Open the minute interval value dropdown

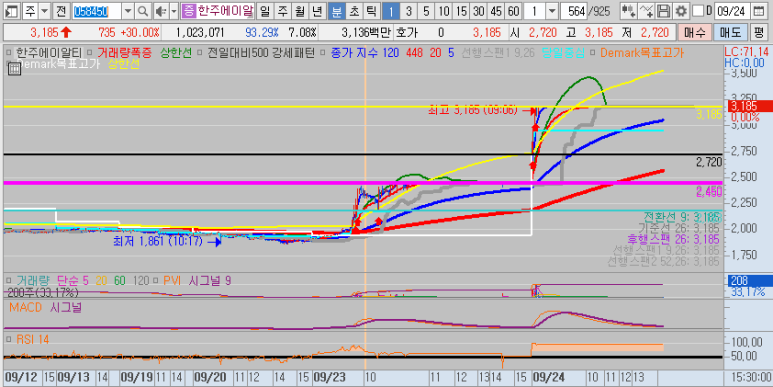tap(552, 11)
